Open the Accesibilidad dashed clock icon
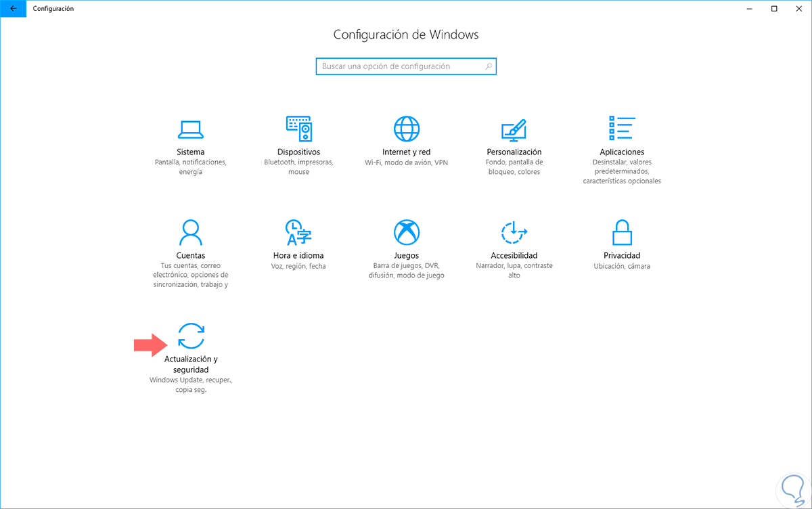Screen dimensions: 812x509 514,232
